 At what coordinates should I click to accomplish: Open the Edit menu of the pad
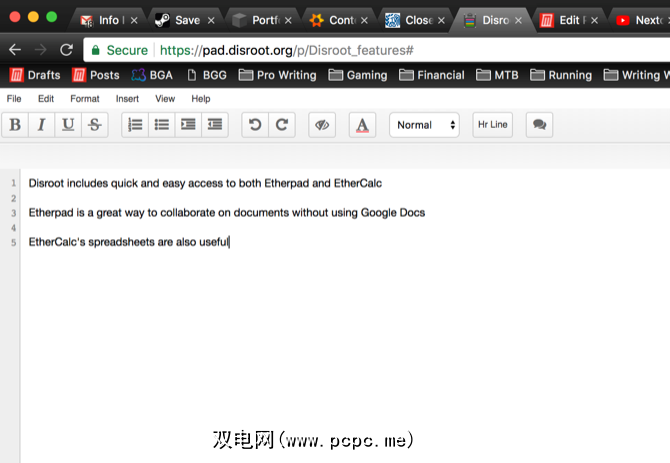(46, 99)
